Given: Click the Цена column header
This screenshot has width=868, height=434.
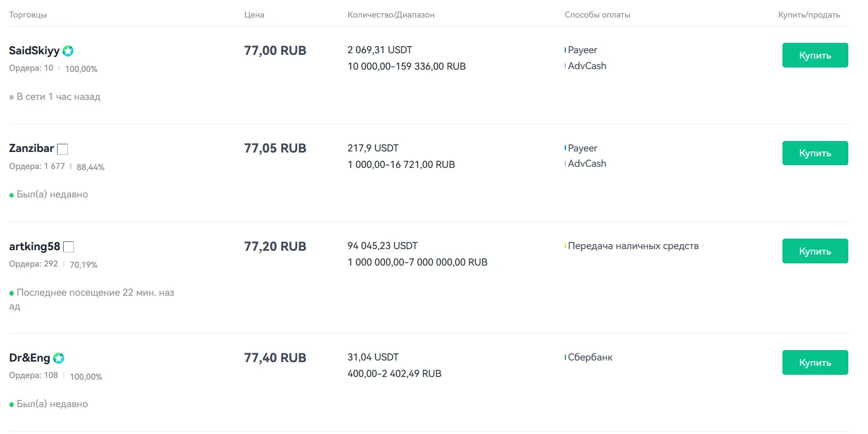Looking at the screenshot, I should click(x=254, y=15).
